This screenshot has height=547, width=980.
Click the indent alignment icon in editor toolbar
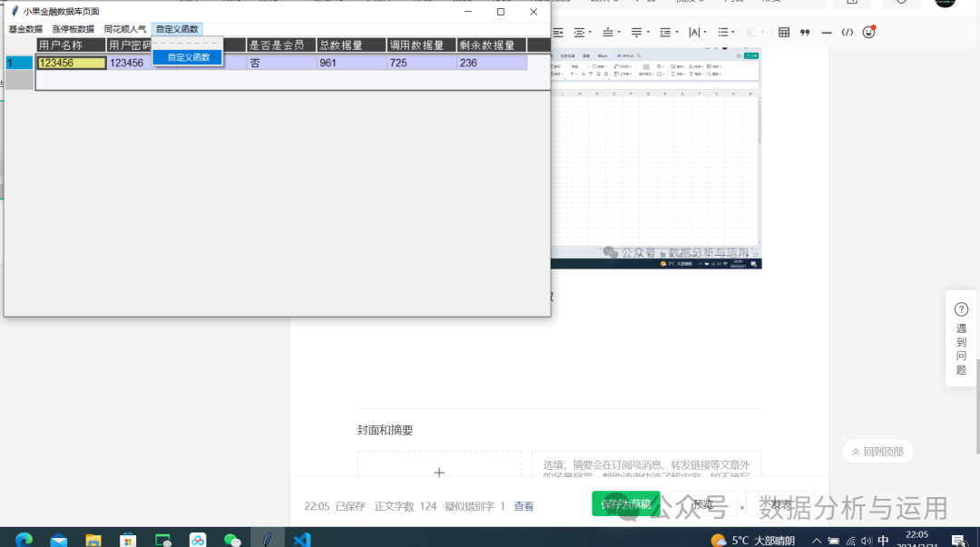click(557, 33)
